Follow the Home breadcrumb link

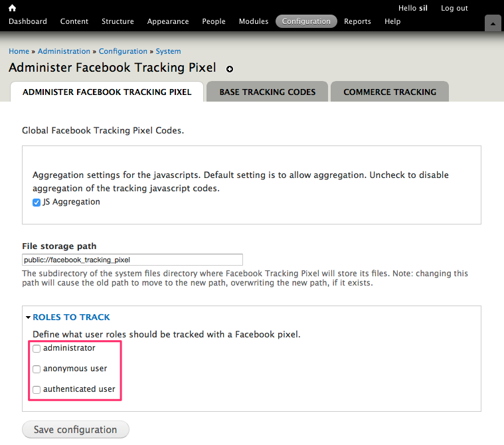click(x=19, y=51)
